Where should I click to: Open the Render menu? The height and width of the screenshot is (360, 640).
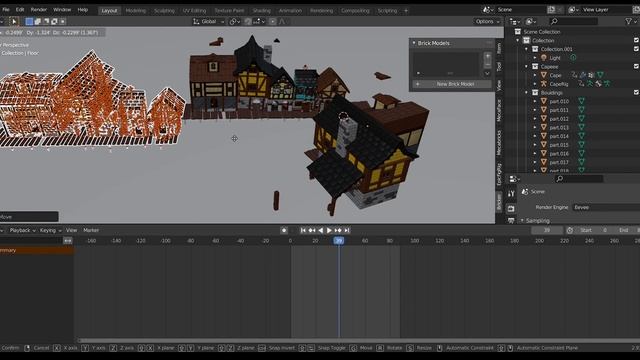(x=39, y=9)
